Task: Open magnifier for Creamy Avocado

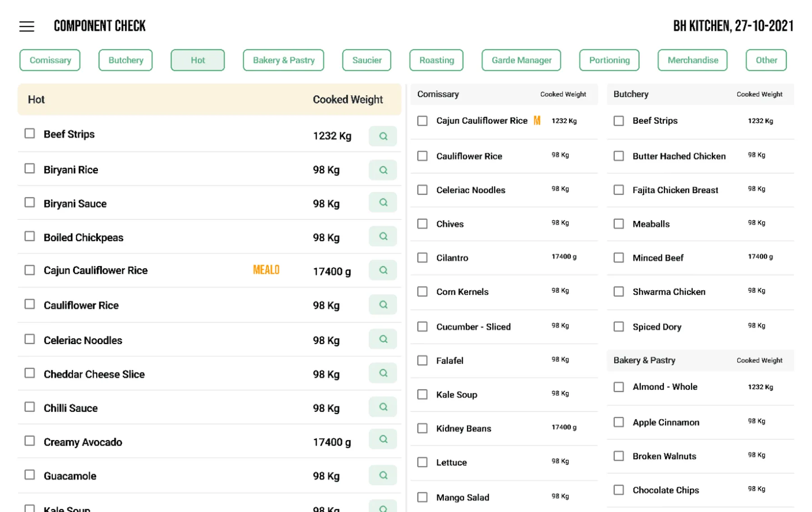Action: click(x=383, y=439)
